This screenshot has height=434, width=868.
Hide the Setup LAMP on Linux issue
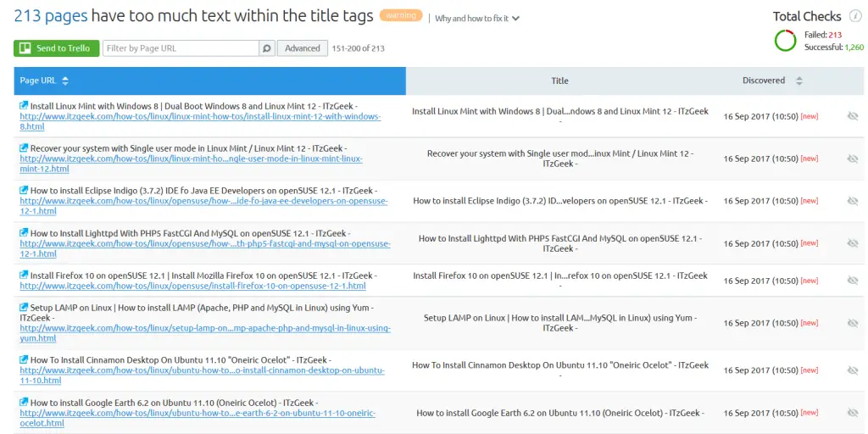[853, 323]
